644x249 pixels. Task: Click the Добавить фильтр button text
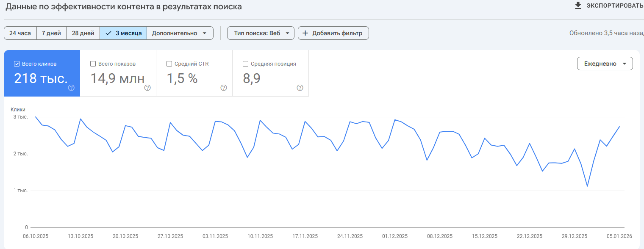pos(337,33)
